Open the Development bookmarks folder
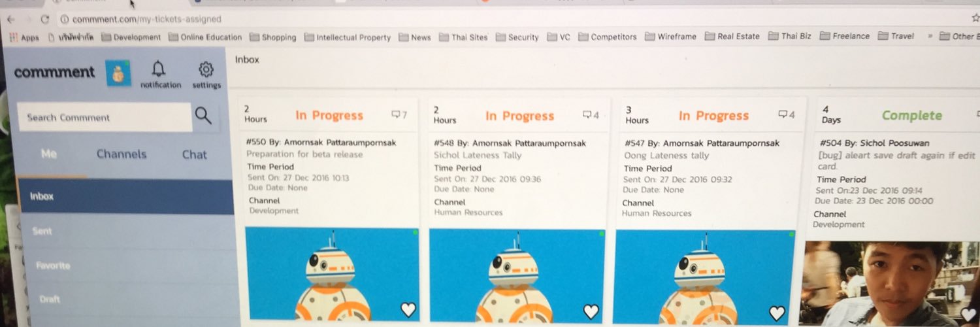The image size is (980, 327). click(131, 37)
